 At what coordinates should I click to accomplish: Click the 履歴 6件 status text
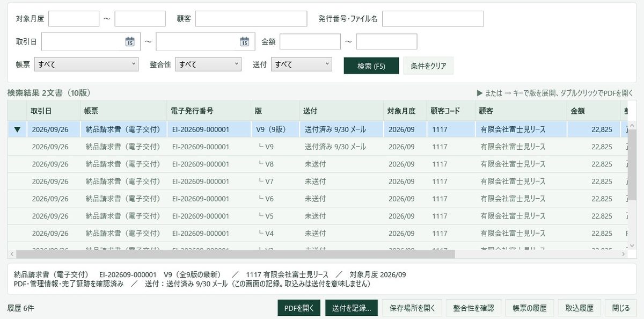tap(20, 308)
